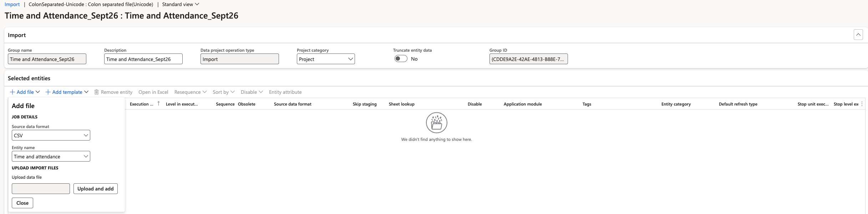Open the Standard view dropdown
Screen dimensions: 868x214
click(x=181, y=4)
